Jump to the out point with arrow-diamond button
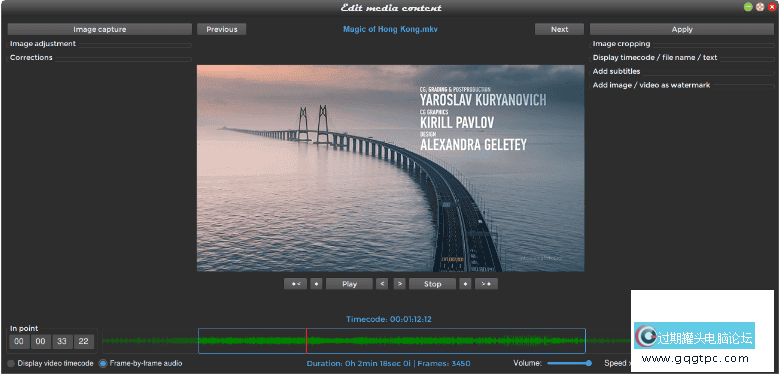Viewport: 779px width, 377px height. click(x=486, y=284)
